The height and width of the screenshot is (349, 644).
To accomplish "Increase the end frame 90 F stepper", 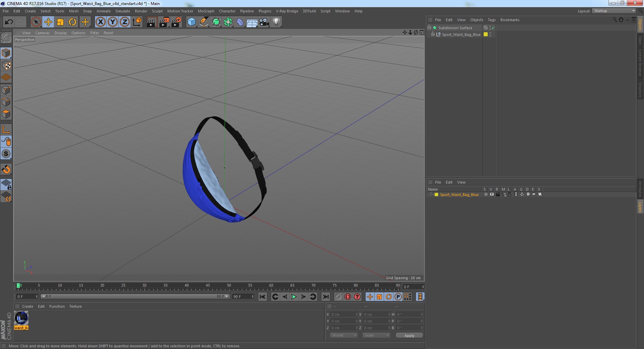I will pos(253,295).
